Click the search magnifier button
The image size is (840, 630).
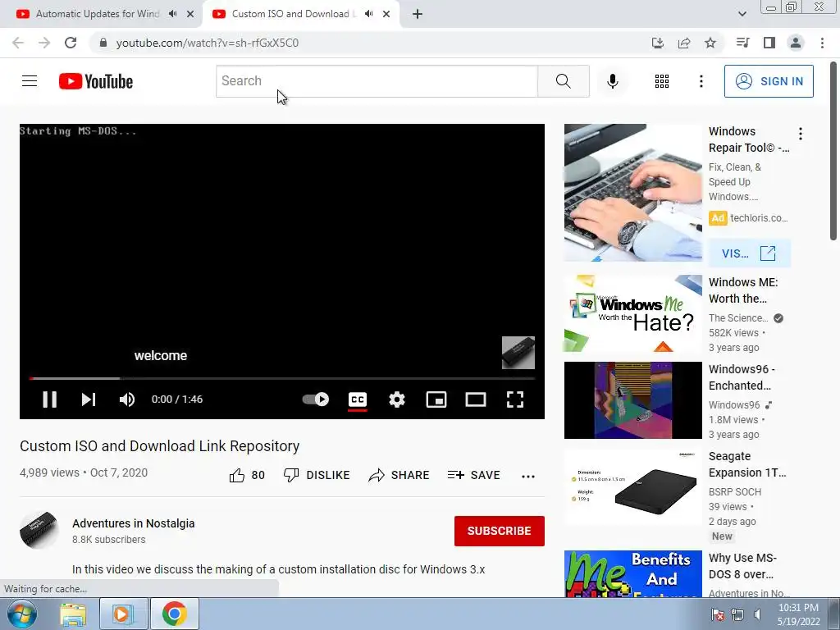coord(563,81)
